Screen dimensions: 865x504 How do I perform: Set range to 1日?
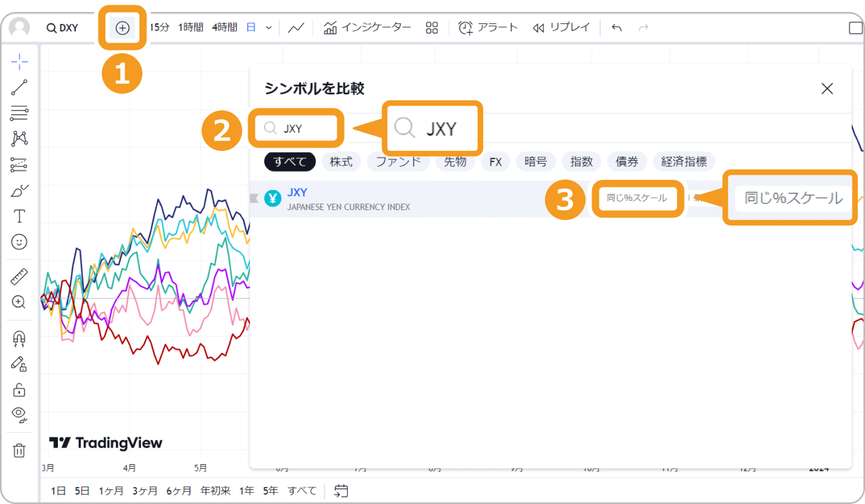tap(59, 491)
